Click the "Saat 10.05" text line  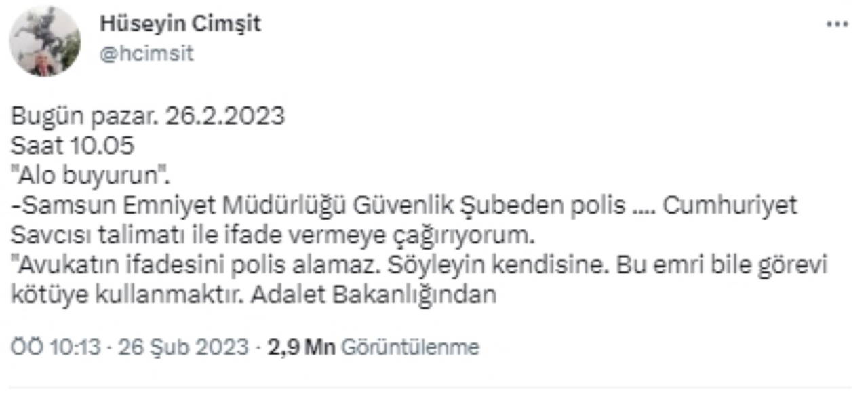(73, 146)
